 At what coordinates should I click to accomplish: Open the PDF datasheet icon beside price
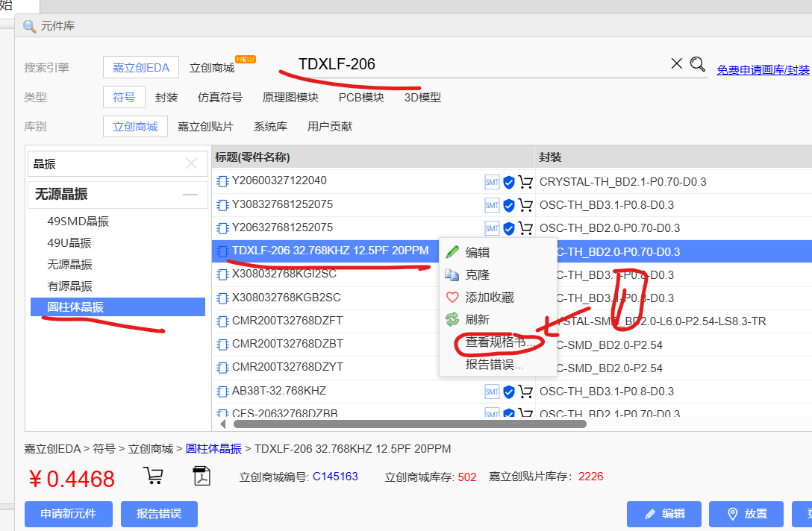(x=202, y=476)
